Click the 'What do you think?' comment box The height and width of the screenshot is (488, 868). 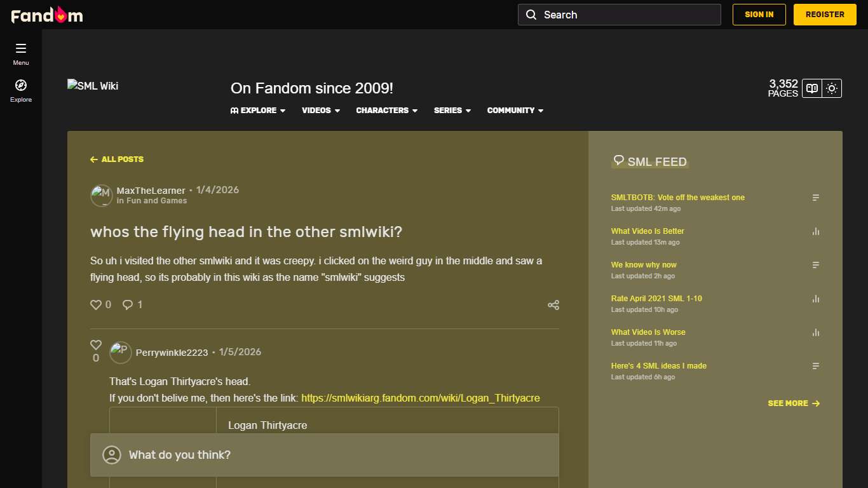[x=325, y=455]
